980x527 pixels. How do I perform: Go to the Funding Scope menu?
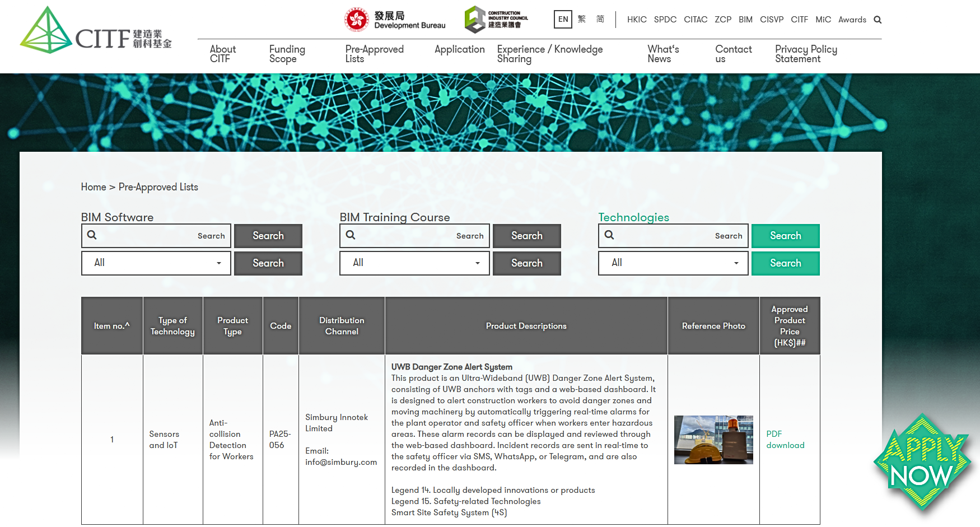(x=287, y=54)
